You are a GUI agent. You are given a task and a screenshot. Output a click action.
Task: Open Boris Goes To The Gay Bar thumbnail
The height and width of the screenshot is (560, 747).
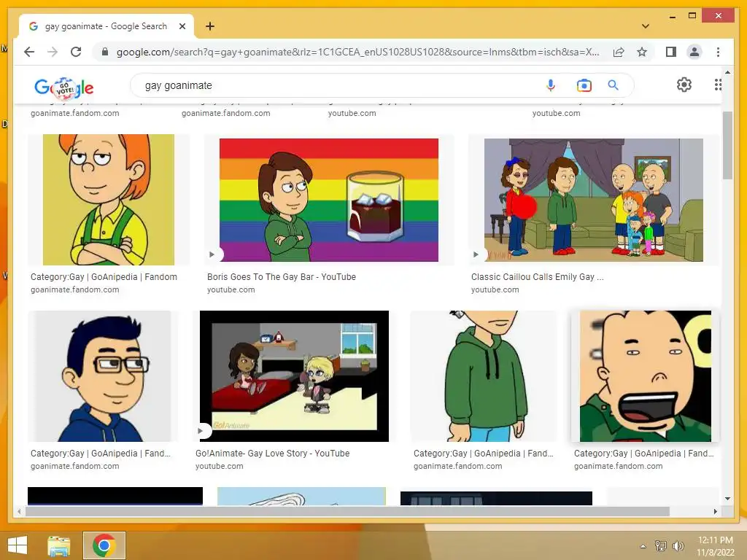point(329,200)
